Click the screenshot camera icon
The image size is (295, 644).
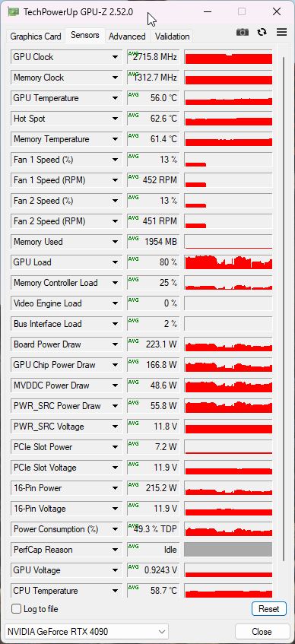point(243,32)
